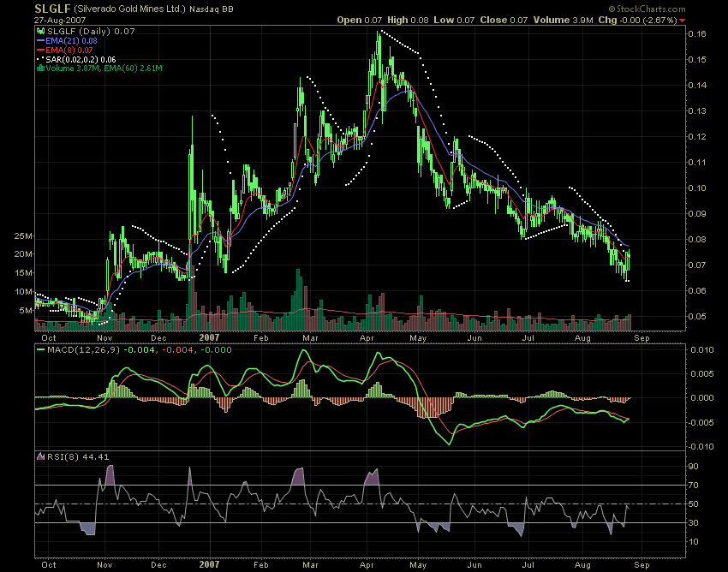The image size is (728, 572).
Task: Click the Apr marker under price chart
Action: [367, 338]
